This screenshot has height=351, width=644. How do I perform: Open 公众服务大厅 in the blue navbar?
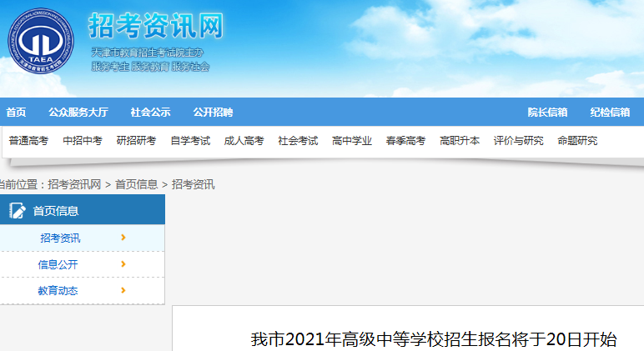78,113
